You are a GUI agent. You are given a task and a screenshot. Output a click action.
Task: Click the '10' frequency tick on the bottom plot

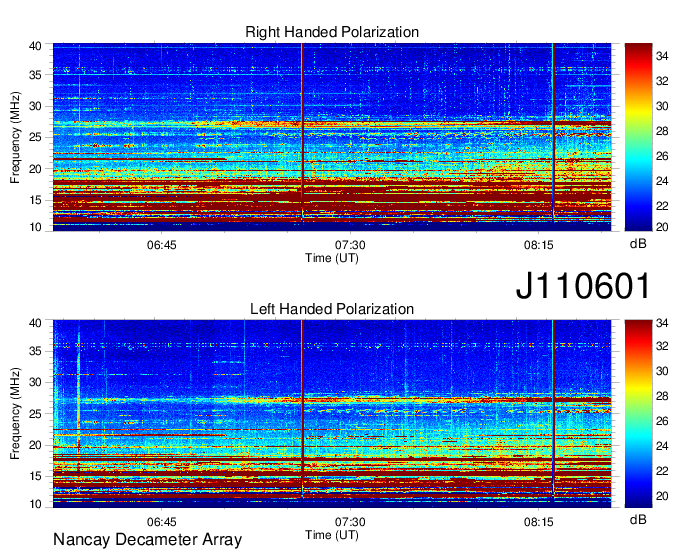35,504
